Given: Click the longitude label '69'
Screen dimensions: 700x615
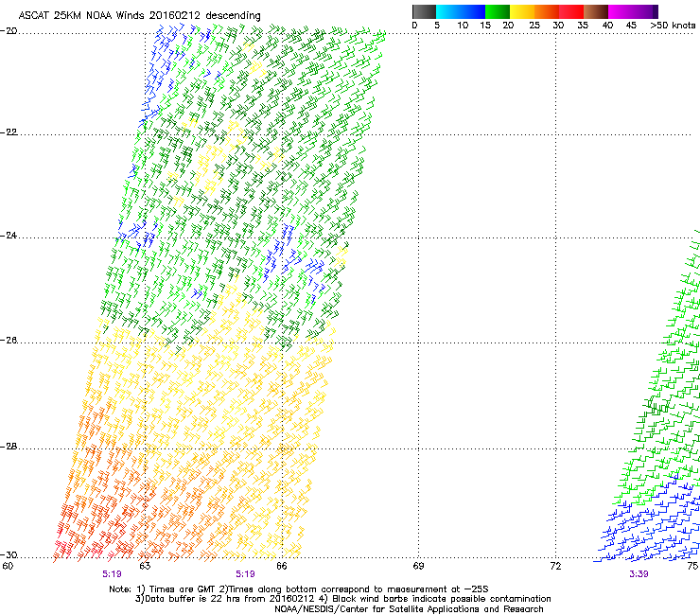Looking at the screenshot, I should (418, 567).
